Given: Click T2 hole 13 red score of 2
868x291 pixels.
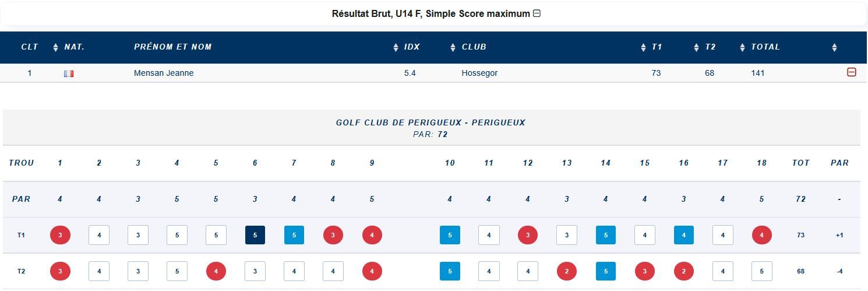Looking at the screenshot, I should pyautogui.click(x=566, y=271).
